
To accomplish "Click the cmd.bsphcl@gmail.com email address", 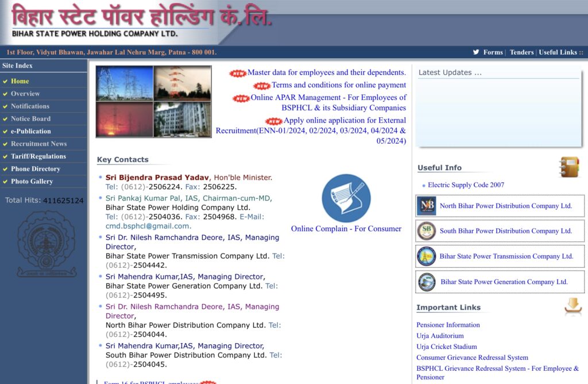I will click(x=148, y=226).
